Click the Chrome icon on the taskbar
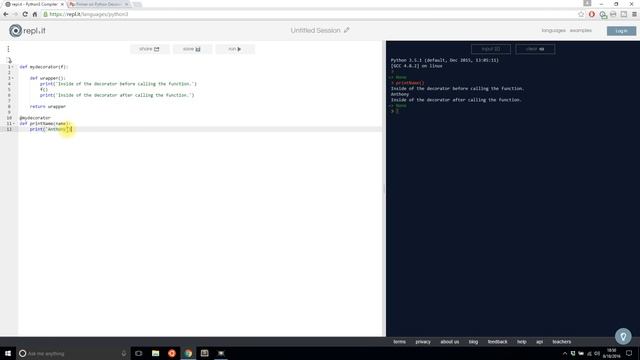This screenshot has height=360, width=640. [x=188, y=353]
